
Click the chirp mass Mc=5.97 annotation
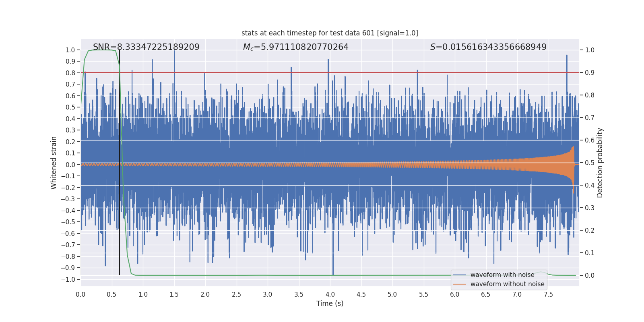(x=295, y=47)
